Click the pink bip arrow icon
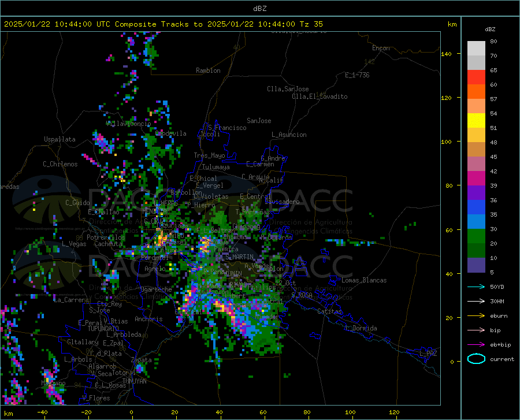Image resolution: width=520 pixels, height=420 pixels. (476, 330)
